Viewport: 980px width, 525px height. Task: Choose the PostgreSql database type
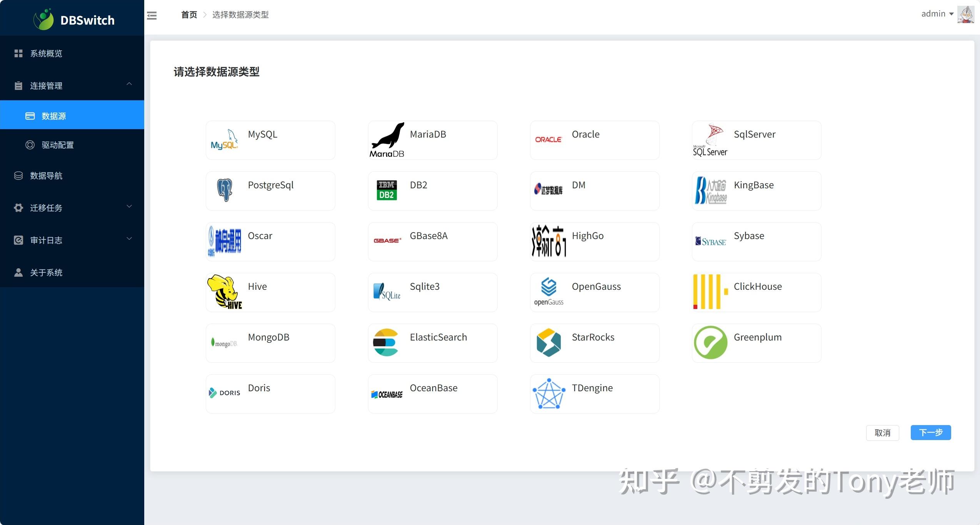[270, 191]
